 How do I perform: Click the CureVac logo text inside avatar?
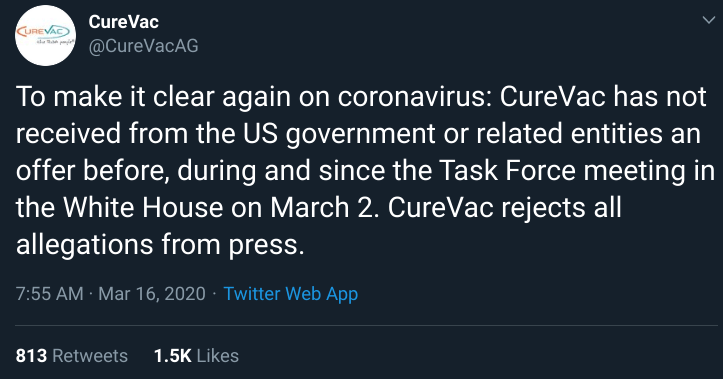coord(43,32)
